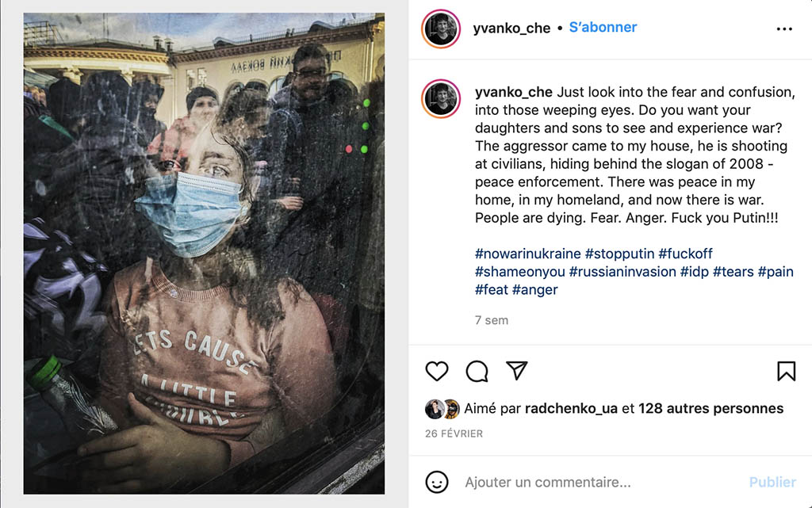
Task: Open the #anger hashtag link
Action: 535,290
